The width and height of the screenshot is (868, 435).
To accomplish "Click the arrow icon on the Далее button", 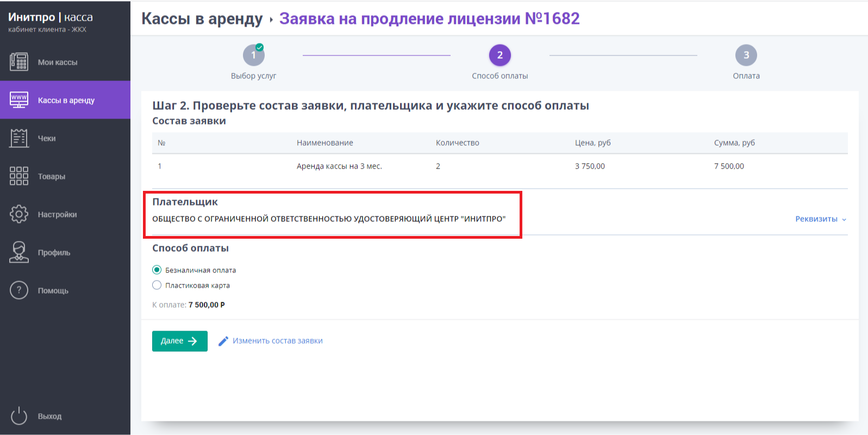I will pos(192,341).
